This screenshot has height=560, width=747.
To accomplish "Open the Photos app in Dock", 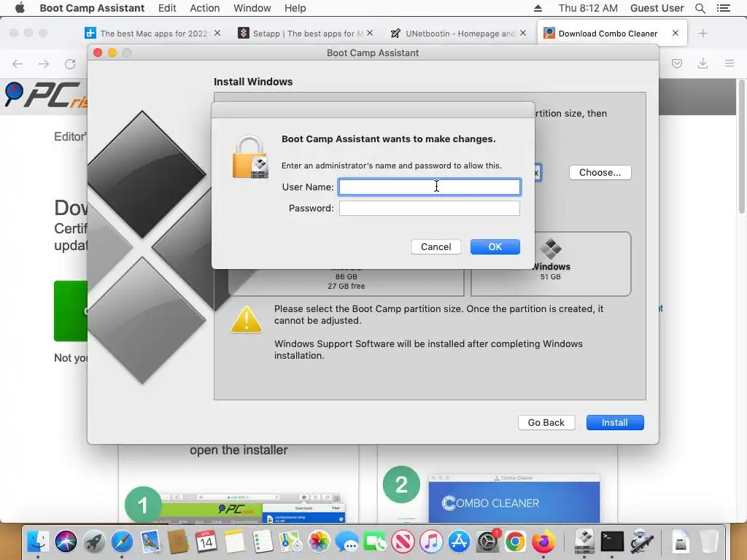I will coord(319,542).
